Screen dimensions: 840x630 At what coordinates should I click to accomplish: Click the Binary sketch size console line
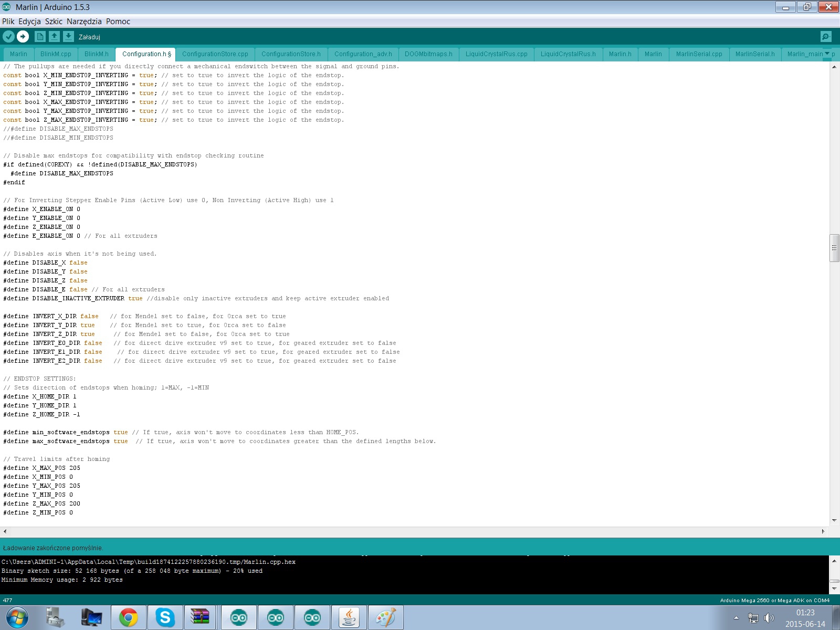[x=132, y=571]
